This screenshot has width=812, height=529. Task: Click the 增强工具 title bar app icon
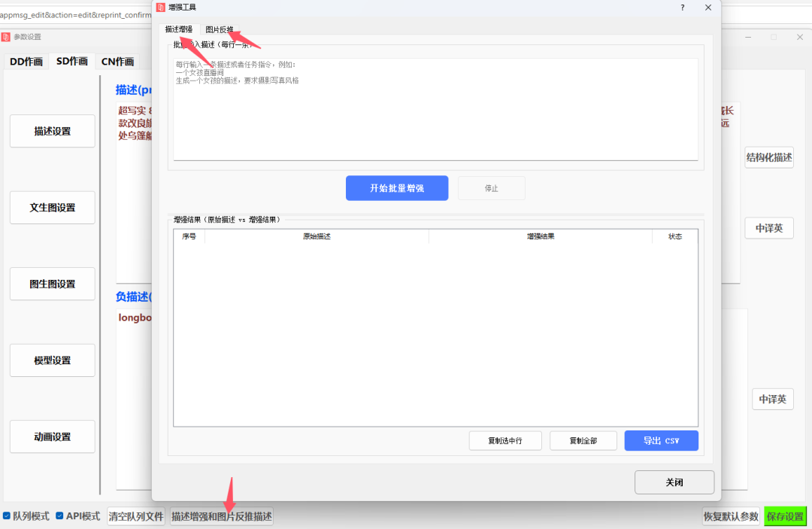[161, 8]
